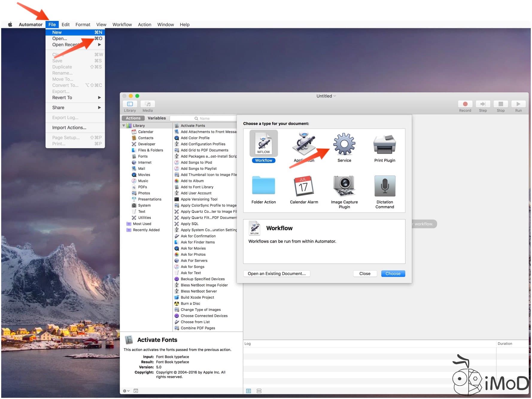
Task: Select the Photos category in the sidebar
Action: pos(144,193)
